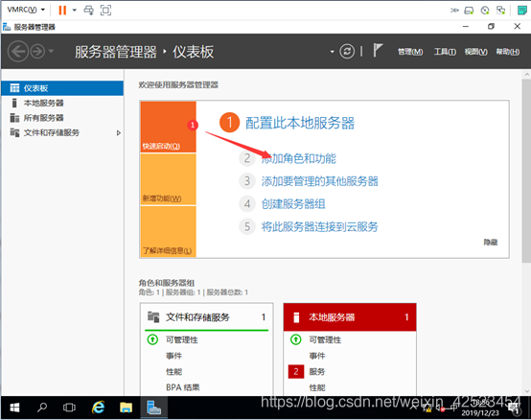Click the scrollbar down arrow
This screenshot has width=531, height=420.
click(x=526, y=391)
